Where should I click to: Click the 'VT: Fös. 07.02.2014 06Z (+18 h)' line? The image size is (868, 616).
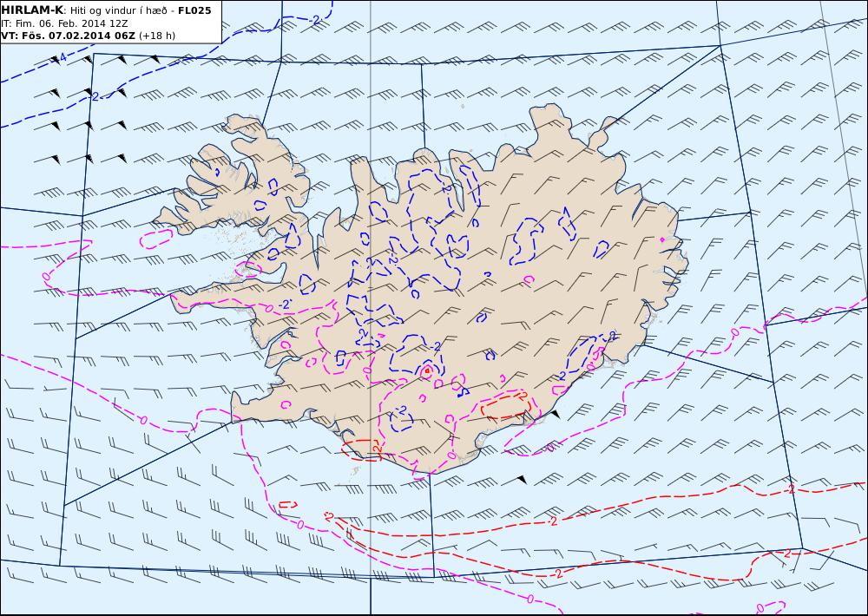click(x=88, y=36)
